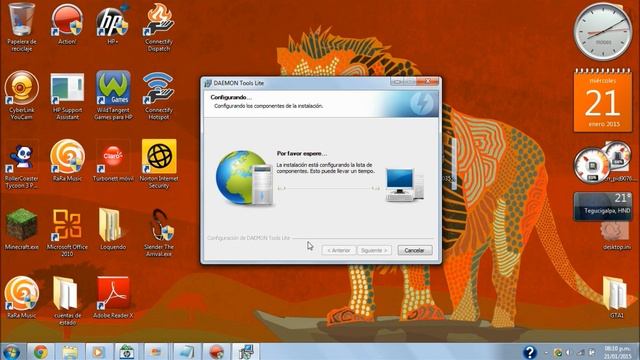The image size is (640, 360).
Task: Open the Windows Start menu
Action: [x=11, y=352]
